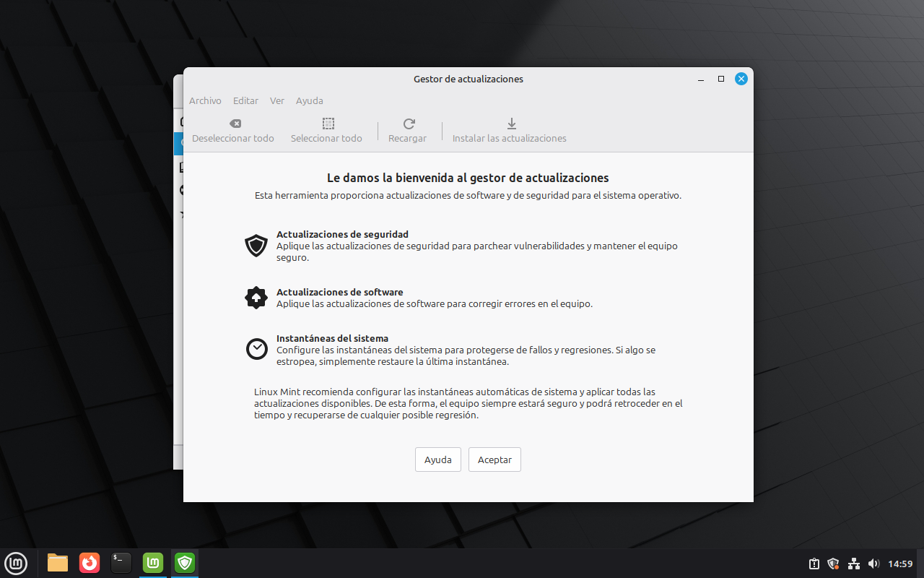Click the security updates shield icon
The height and width of the screenshot is (578, 924).
tap(256, 246)
